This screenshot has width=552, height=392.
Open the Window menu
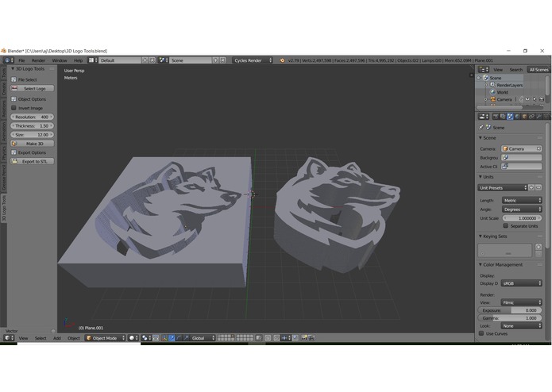pyautogui.click(x=59, y=60)
